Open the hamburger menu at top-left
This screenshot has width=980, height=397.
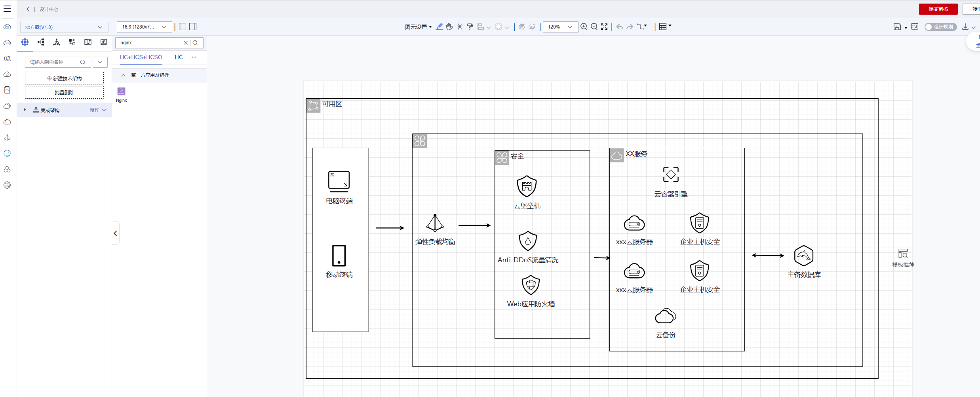pyautogui.click(x=7, y=9)
